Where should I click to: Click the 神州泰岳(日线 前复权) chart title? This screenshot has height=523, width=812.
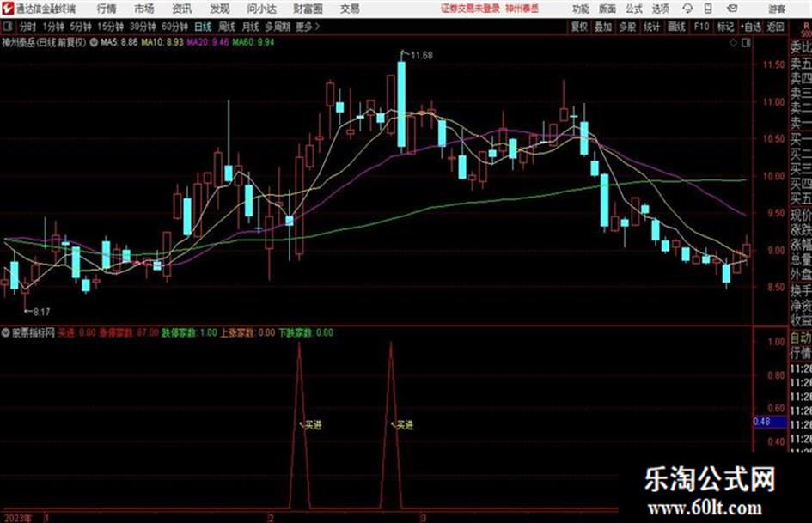coord(44,42)
